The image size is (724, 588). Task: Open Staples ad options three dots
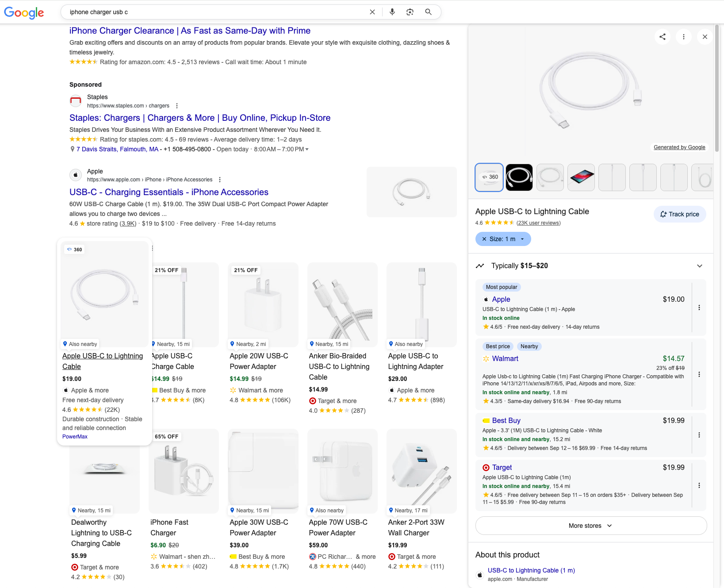(177, 106)
